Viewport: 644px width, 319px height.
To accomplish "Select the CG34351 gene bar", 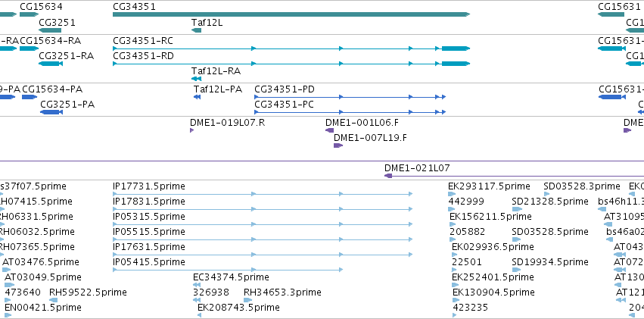I will pyautogui.click(x=291, y=14).
